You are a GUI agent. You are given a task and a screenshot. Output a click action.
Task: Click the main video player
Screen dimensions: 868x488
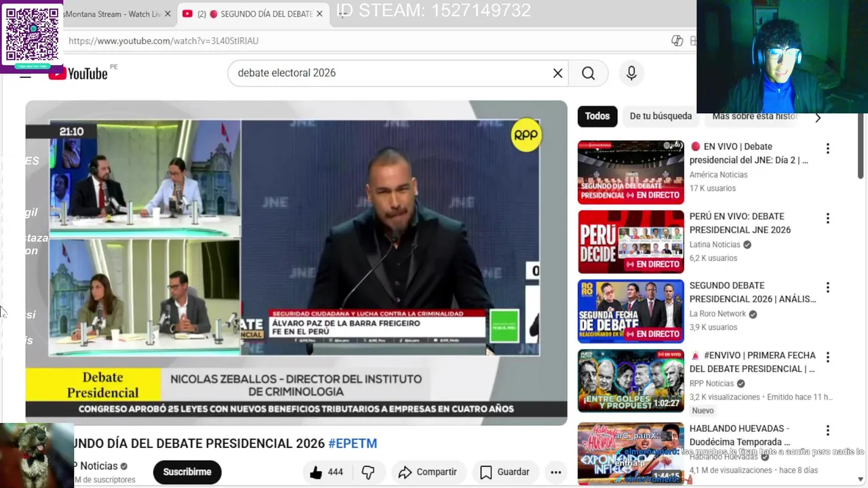tap(296, 263)
